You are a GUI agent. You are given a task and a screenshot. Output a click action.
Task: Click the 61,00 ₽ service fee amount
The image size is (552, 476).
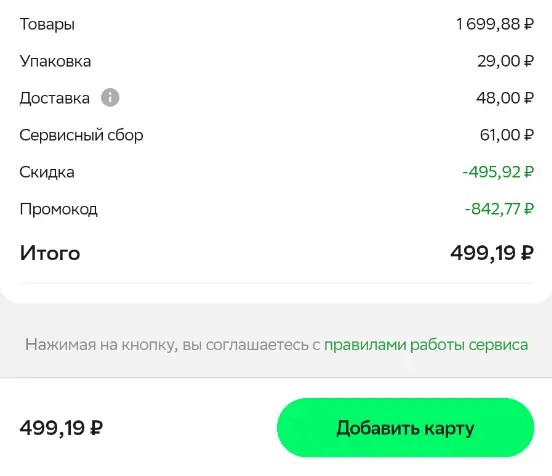[x=507, y=135]
